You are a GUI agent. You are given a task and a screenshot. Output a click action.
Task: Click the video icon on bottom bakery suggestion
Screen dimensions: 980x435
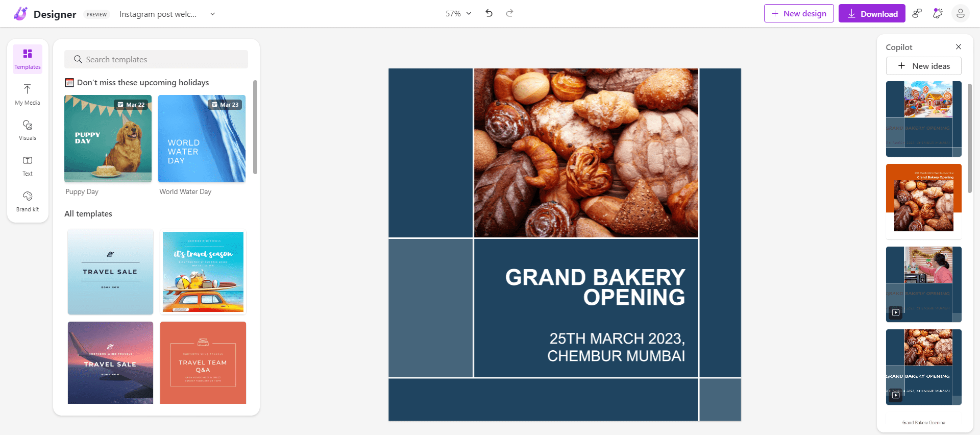896,395
